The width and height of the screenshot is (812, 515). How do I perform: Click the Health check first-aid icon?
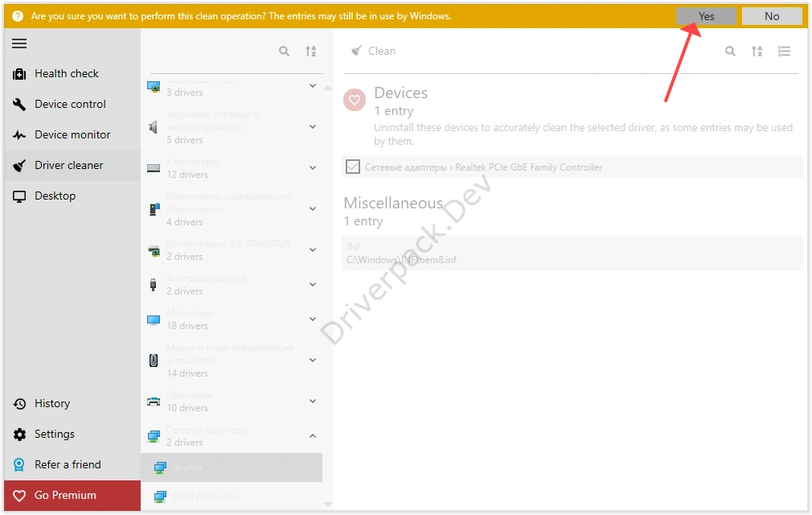pyautogui.click(x=19, y=74)
